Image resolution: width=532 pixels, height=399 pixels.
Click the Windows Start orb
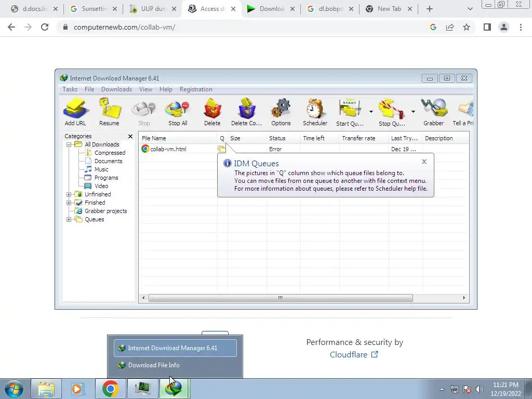pyautogui.click(x=14, y=389)
